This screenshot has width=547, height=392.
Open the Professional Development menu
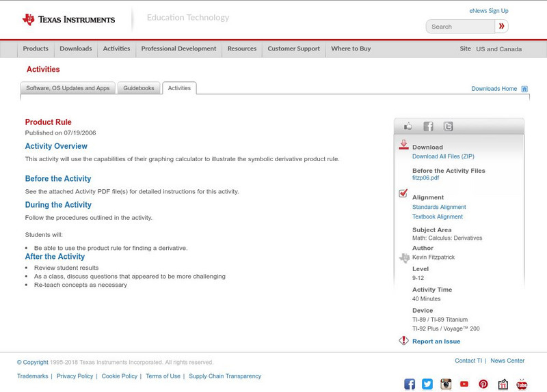pos(178,48)
